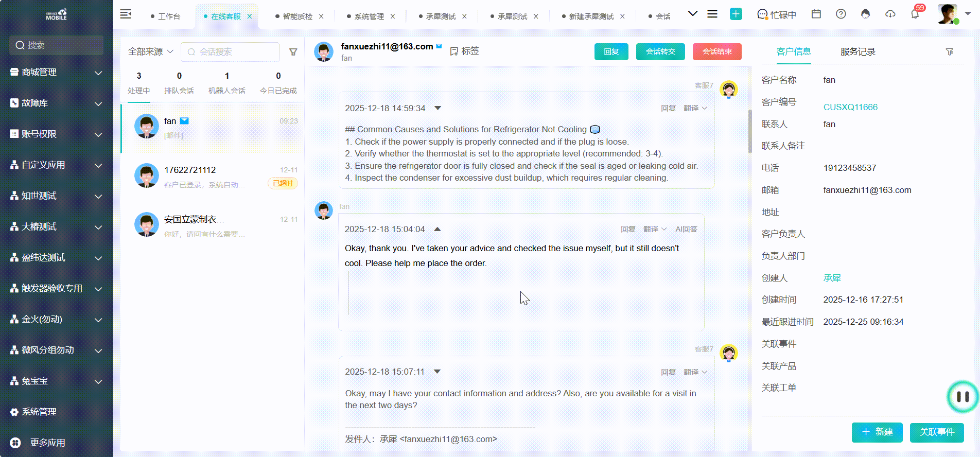Open creator 承犀 link
980x457 pixels.
coord(832,278)
